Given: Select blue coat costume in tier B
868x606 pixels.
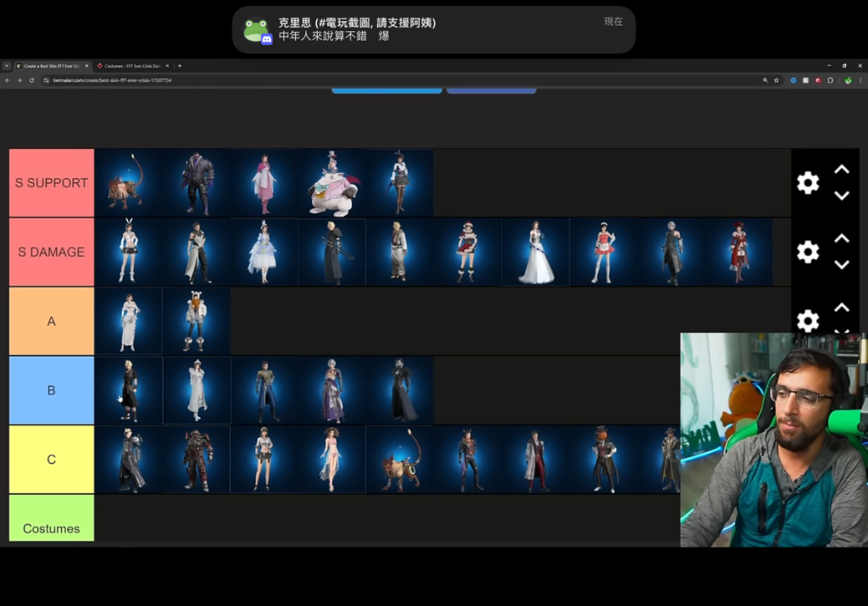Looking at the screenshot, I should [x=264, y=390].
